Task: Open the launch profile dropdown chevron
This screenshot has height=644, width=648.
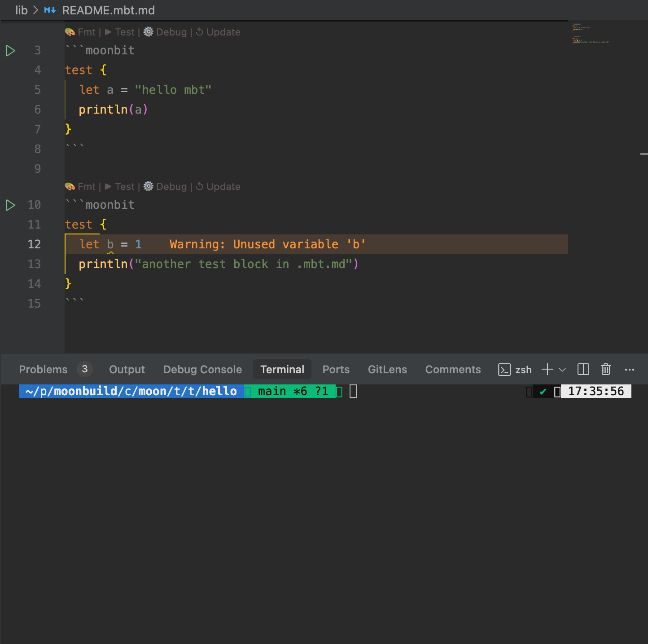Action: (562, 370)
